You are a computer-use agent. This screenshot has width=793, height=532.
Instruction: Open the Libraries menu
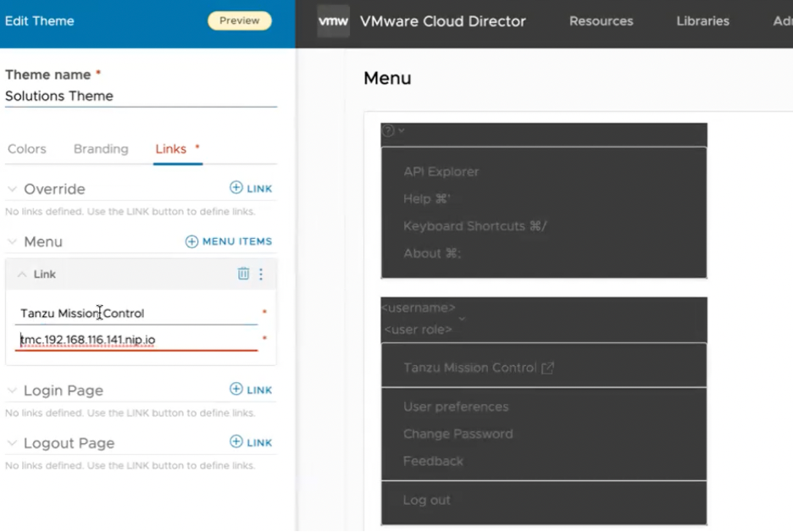pyautogui.click(x=702, y=21)
